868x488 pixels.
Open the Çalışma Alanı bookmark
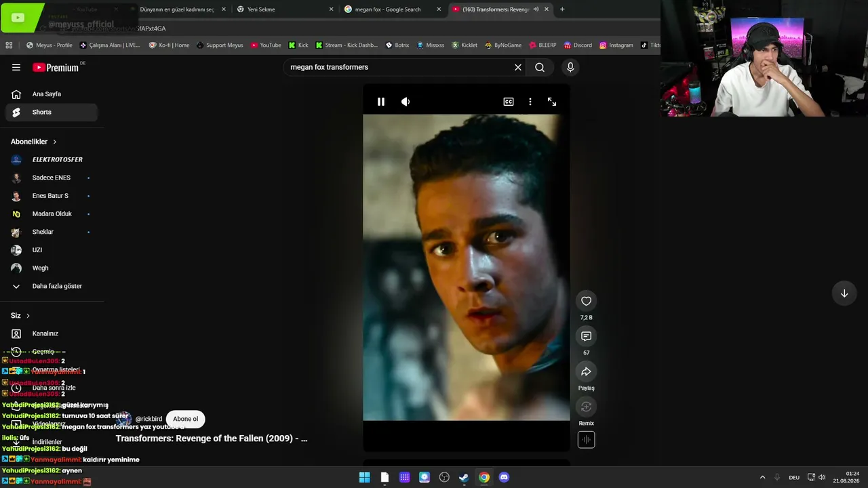pos(110,45)
